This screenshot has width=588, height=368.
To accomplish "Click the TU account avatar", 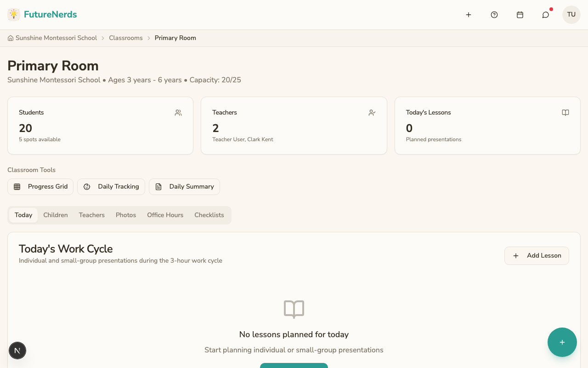I will [571, 14].
